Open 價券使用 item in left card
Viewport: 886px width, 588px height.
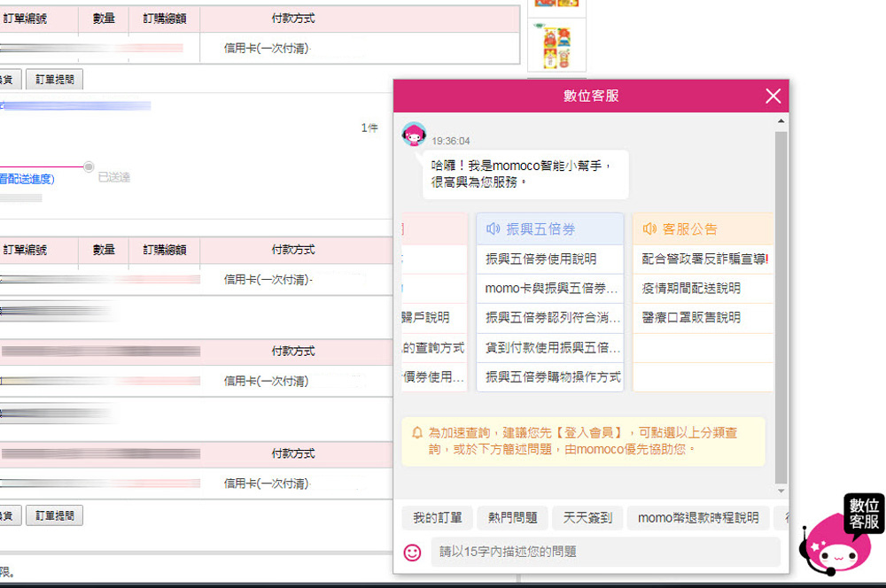click(x=434, y=376)
